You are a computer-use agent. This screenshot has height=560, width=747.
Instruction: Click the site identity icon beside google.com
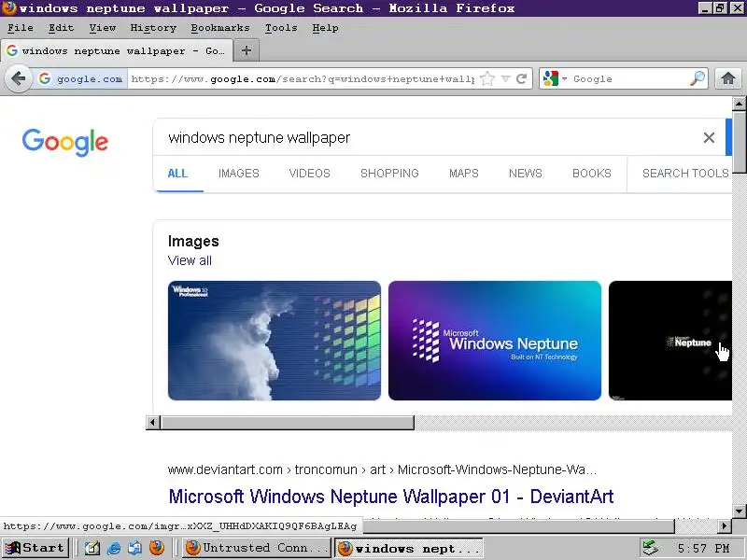point(45,78)
